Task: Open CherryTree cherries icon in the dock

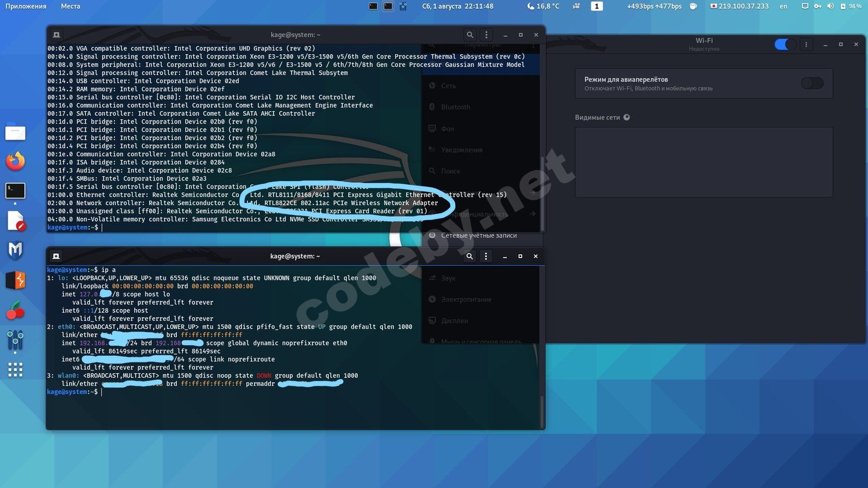Action: (15, 311)
